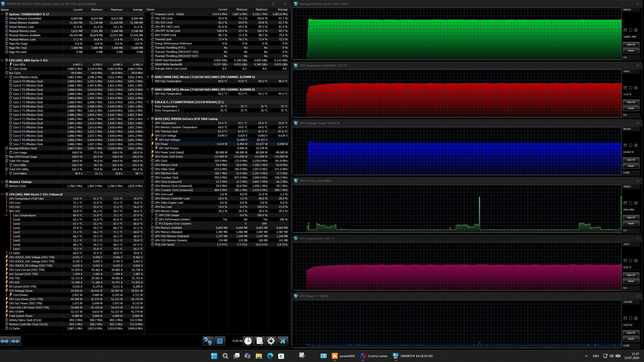Click blue-gray color swatch in Average Effective Clock graph
Screen dimensions: 644x362
(636, 30)
